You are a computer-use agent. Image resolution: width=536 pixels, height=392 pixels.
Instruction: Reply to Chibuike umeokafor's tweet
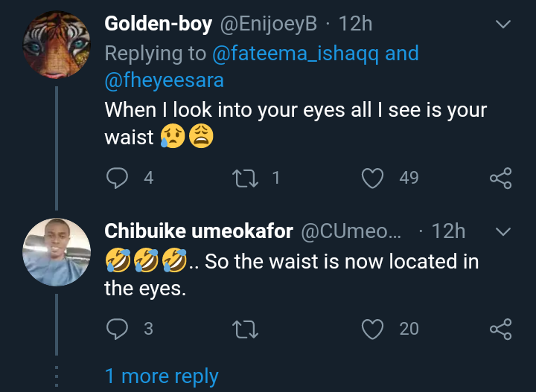[118, 328]
